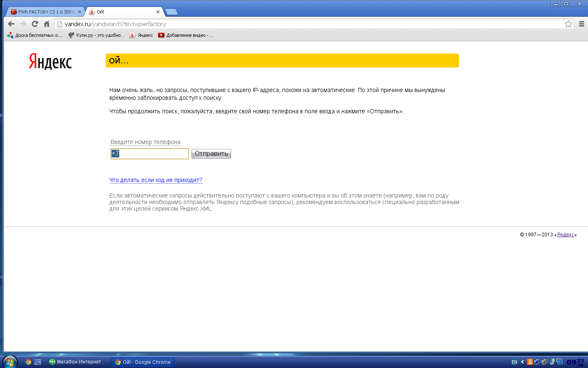Click the red Яндекс logo
The image size is (588, 368).
tap(50, 61)
